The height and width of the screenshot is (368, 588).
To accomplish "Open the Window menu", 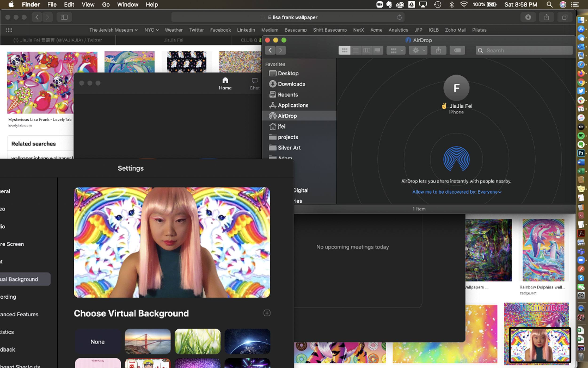I will [128, 5].
